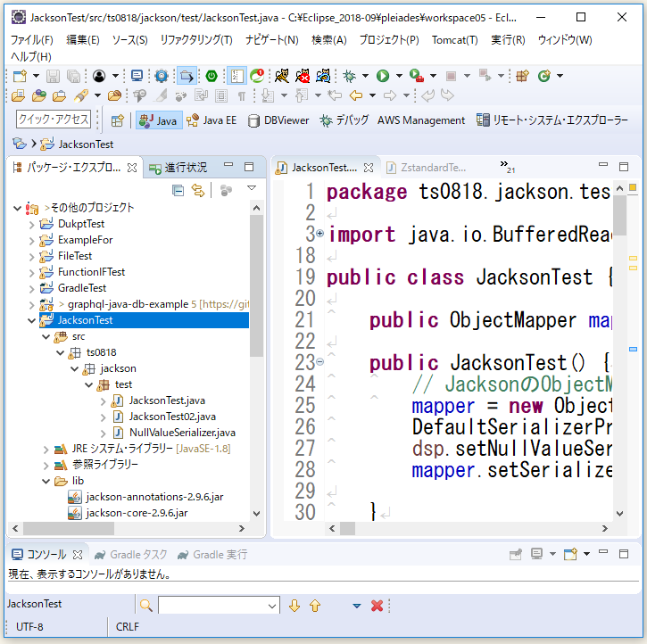Collapse the lib folder

[46, 481]
